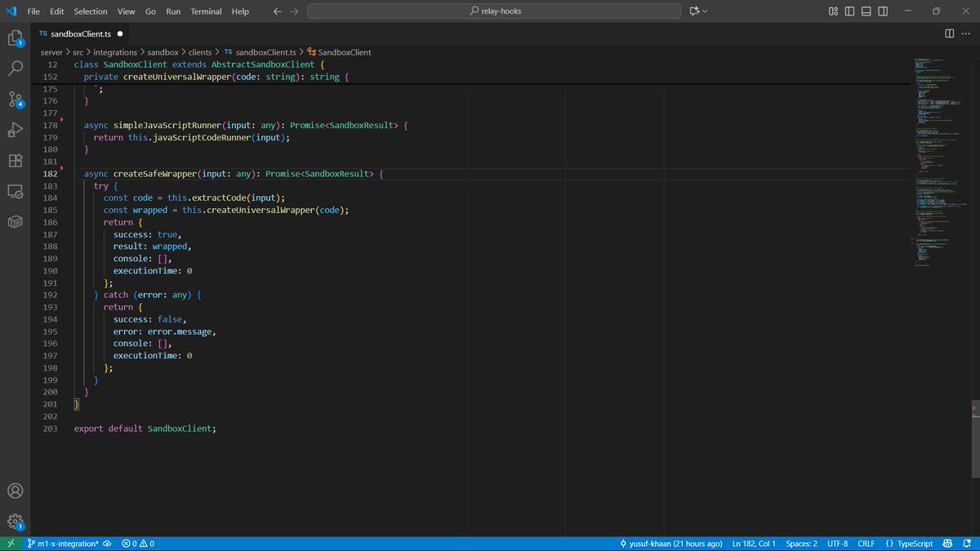Click the 'success: true,' line

coord(148,234)
